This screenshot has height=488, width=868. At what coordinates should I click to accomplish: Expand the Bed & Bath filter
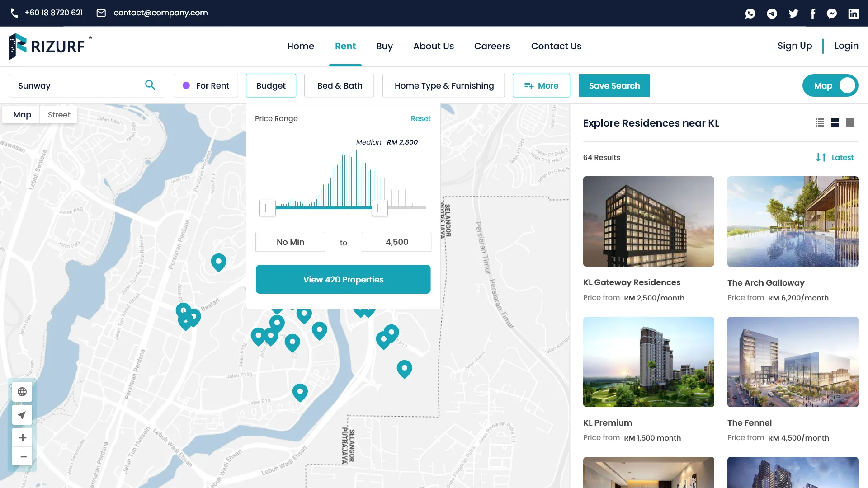pyautogui.click(x=340, y=85)
